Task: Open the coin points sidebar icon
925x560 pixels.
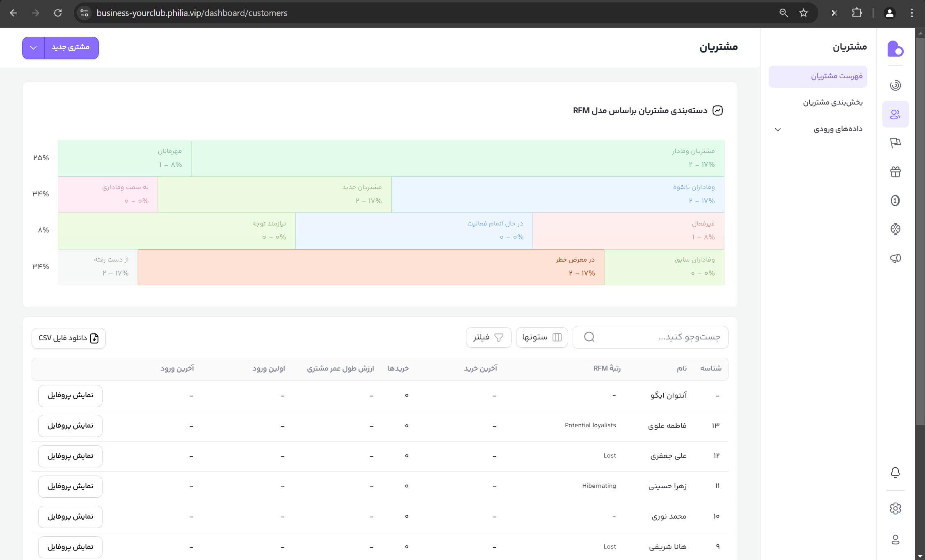Action: point(895,200)
